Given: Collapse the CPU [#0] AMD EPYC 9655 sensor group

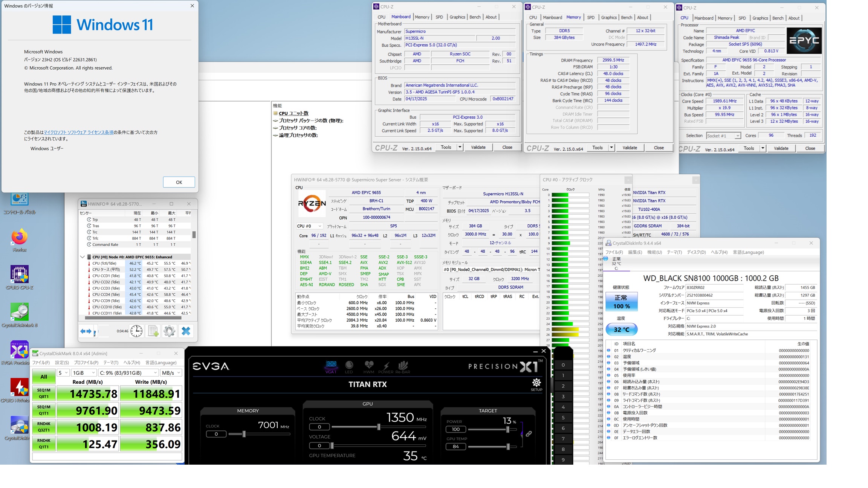Looking at the screenshot, I should [x=83, y=257].
